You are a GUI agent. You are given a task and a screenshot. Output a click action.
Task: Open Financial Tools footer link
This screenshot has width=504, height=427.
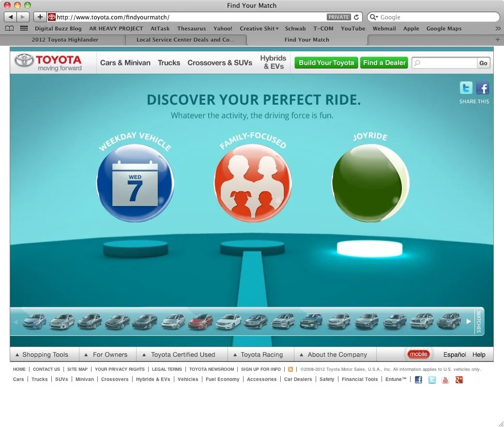click(x=360, y=380)
